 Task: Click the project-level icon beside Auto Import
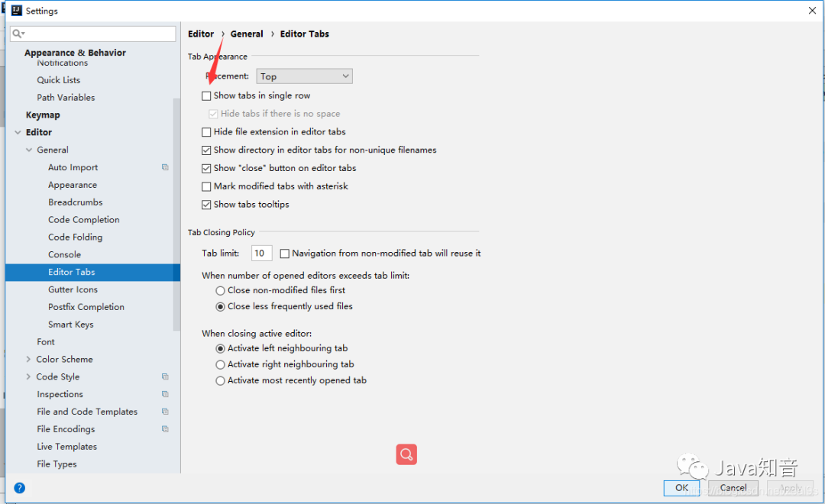(165, 167)
